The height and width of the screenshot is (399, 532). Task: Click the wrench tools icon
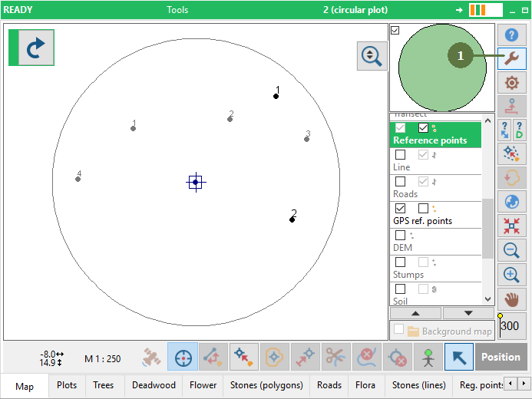512,59
